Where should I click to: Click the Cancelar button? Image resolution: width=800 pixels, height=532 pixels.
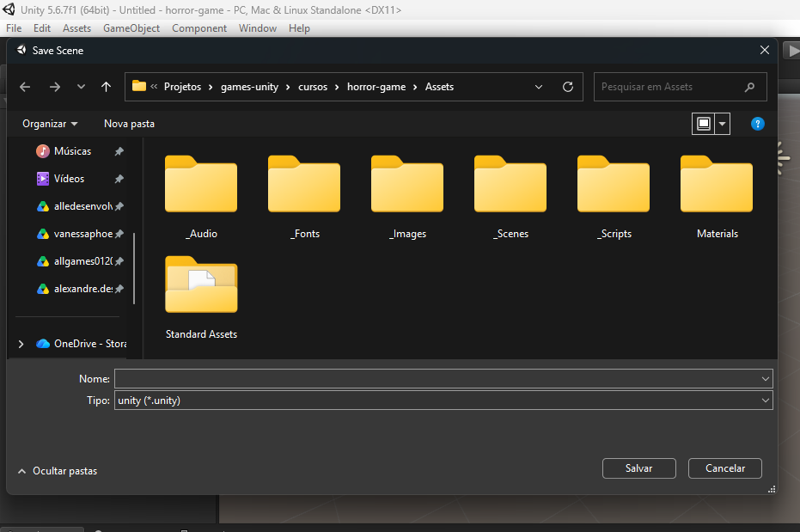(x=725, y=468)
